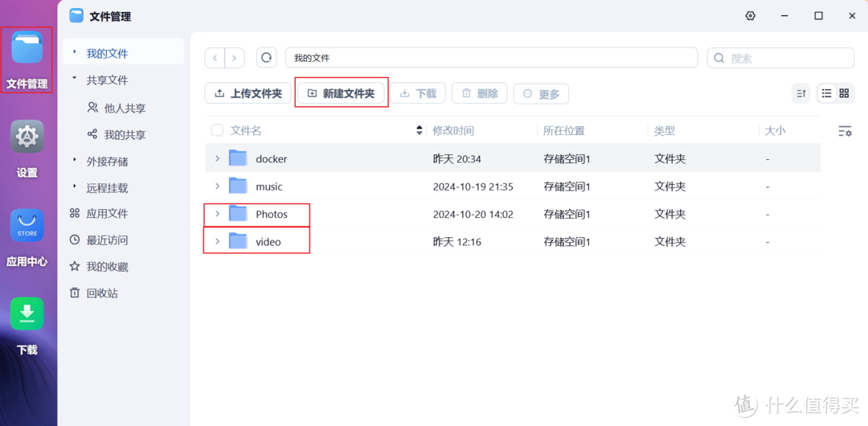Select the Photos file name
Viewport: 868px width, 426px height.
(x=272, y=214)
